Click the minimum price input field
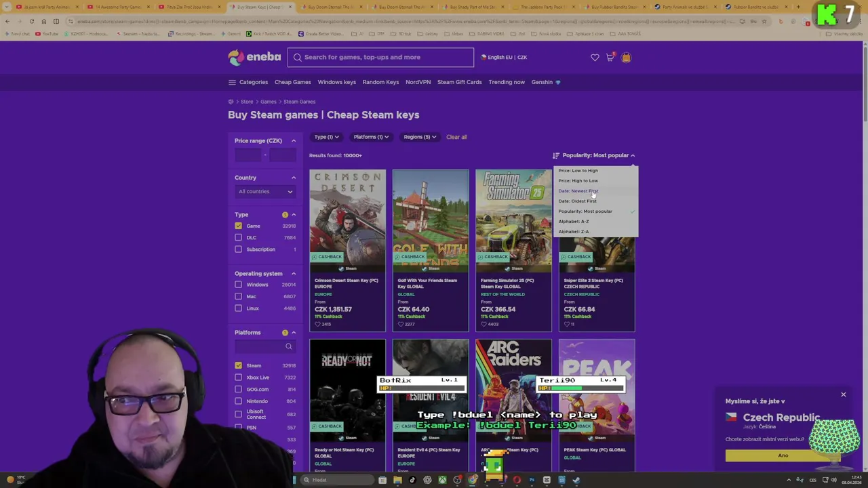 (248, 155)
